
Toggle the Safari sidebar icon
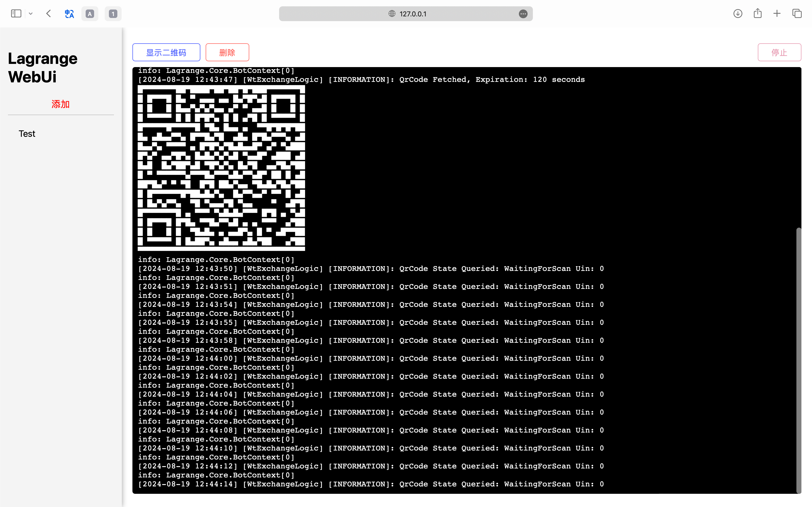[x=16, y=14]
